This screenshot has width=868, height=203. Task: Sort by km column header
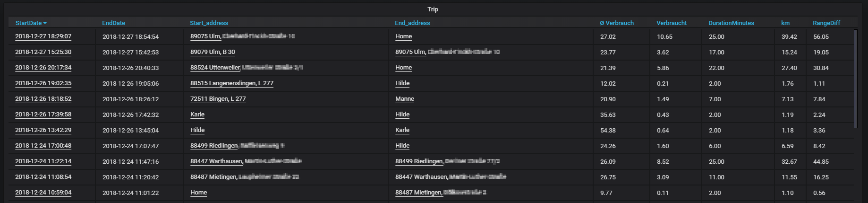point(785,23)
